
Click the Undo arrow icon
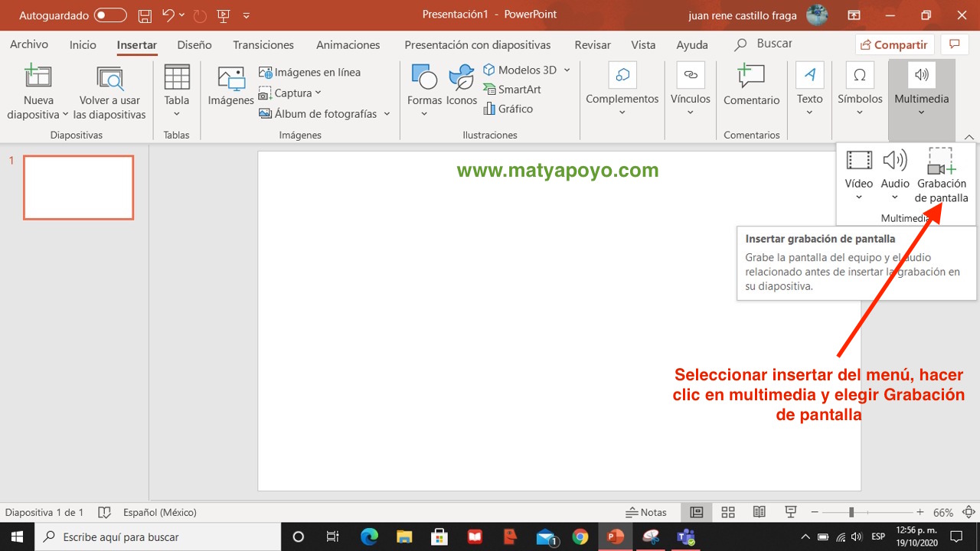[168, 15]
